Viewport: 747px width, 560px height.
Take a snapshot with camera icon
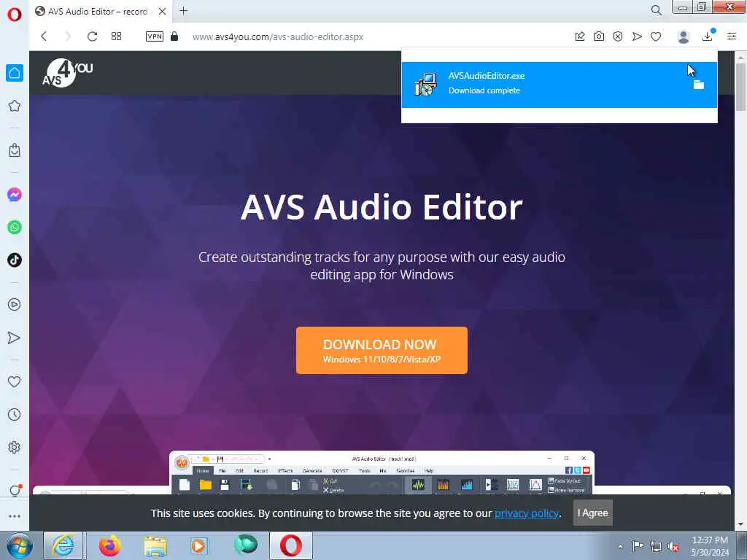click(599, 36)
